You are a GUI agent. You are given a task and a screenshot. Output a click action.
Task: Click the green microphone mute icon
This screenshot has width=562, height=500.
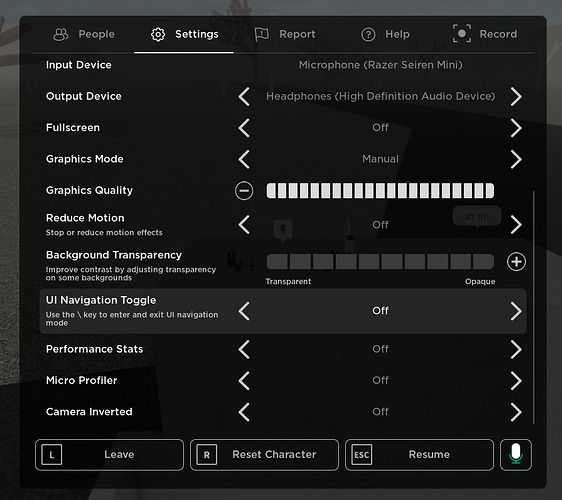click(x=516, y=454)
